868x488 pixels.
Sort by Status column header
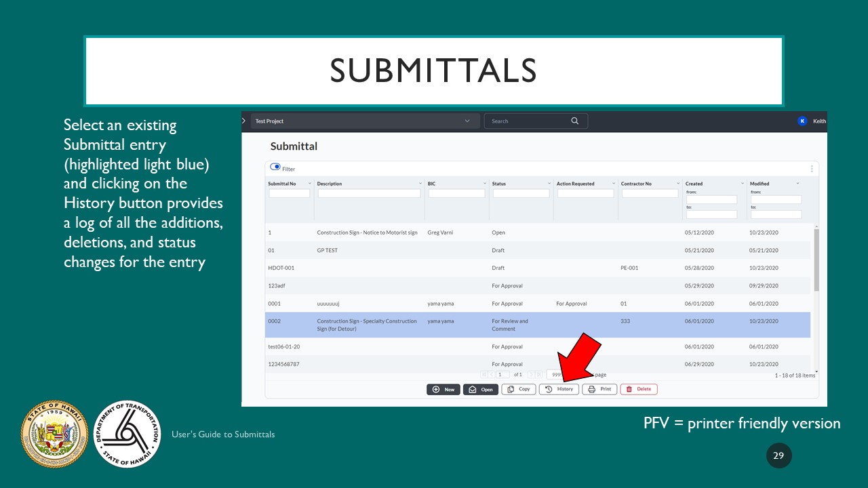[x=498, y=184]
